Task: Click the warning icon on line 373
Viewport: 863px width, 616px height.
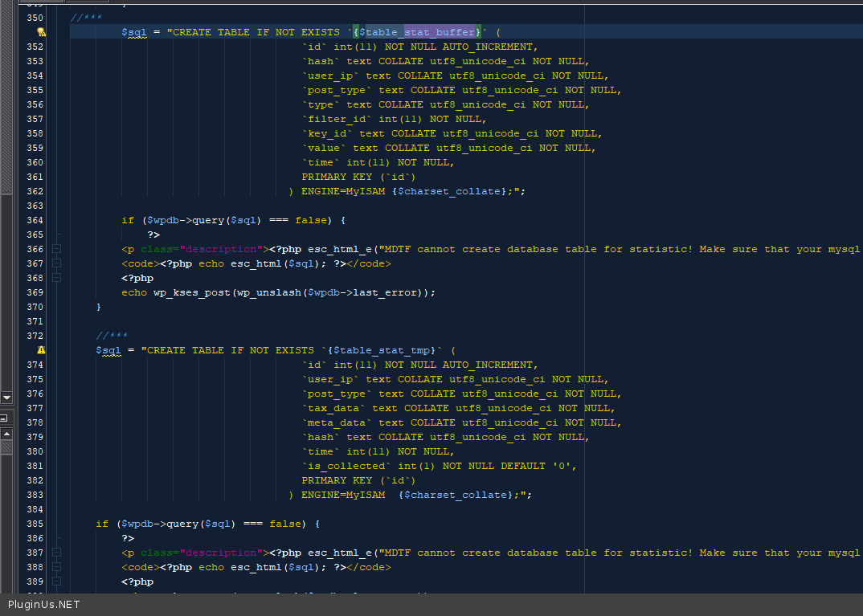Action: pos(41,350)
